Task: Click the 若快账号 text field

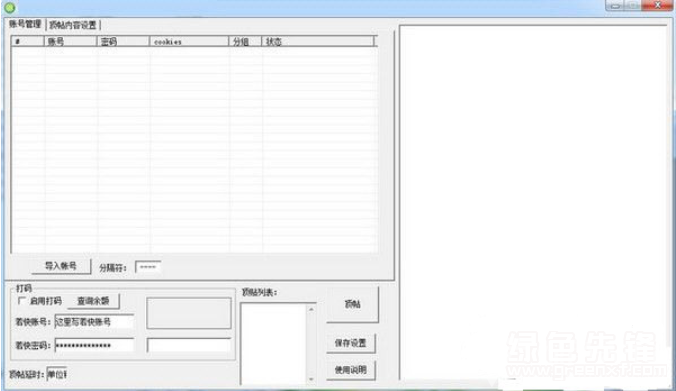Action: tap(94, 322)
